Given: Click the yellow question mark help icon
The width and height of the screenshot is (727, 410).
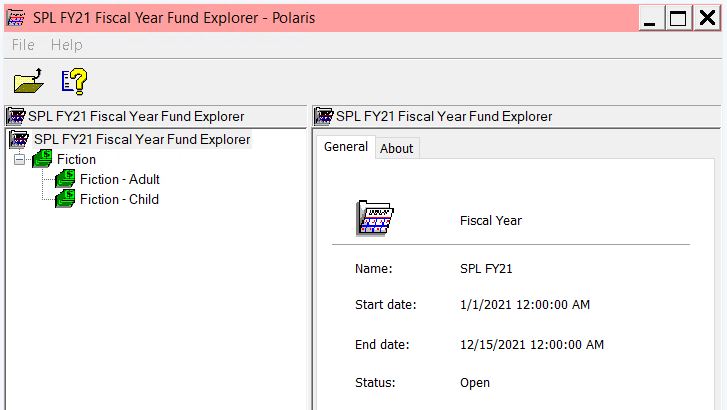Looking at the screenshot, I should [x=74, y=82].
